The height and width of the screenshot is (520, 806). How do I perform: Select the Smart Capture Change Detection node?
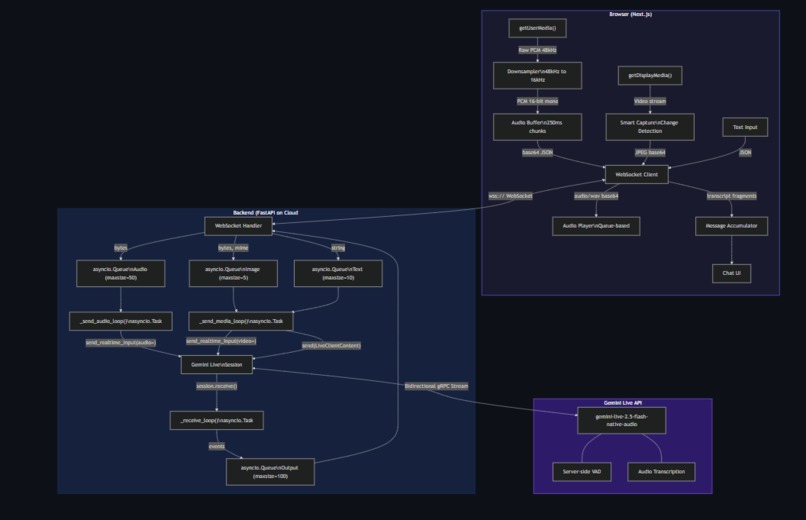point(650,127)
